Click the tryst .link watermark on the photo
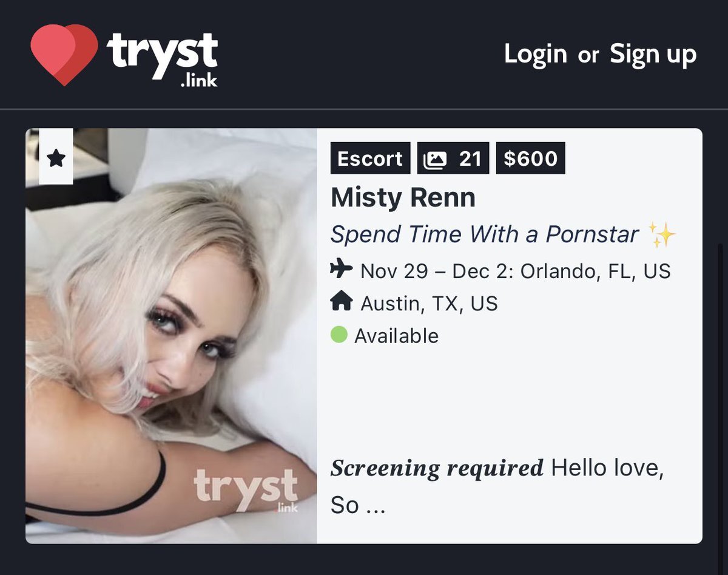The width and height of the screenshot is (728, 575). (246, 489)
